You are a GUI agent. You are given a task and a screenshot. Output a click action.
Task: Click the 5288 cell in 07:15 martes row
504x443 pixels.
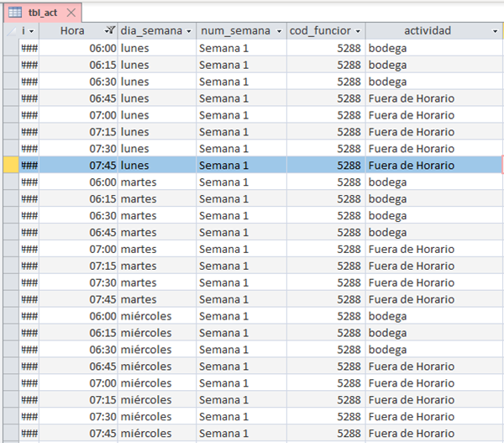pos(325,266)
